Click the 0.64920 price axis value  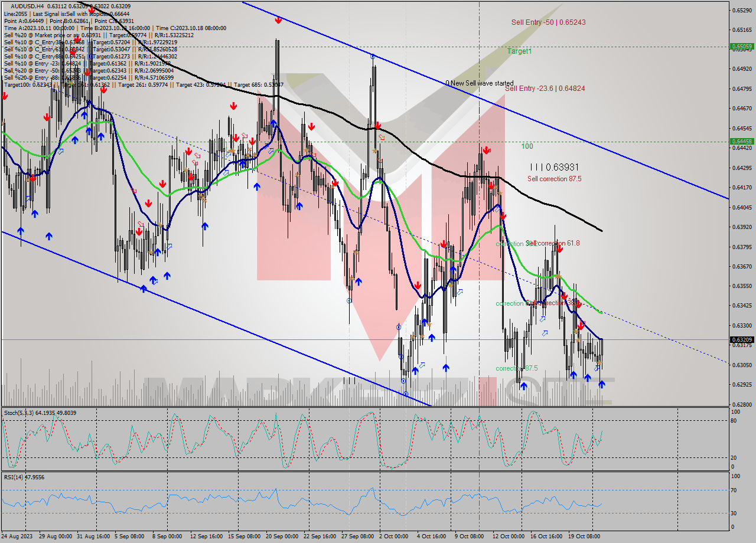pos(741,69)
